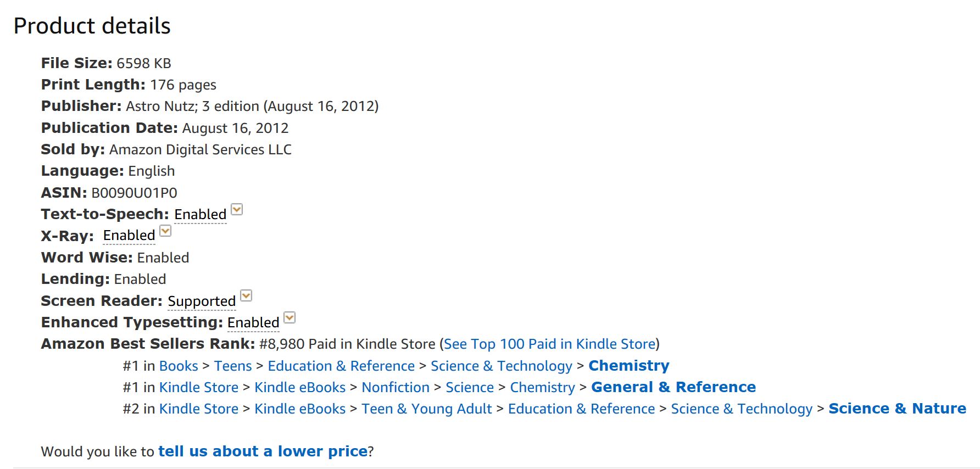The image size is (980, 469).
Task: Open the General & Reference link
Action: click(673, 387)
